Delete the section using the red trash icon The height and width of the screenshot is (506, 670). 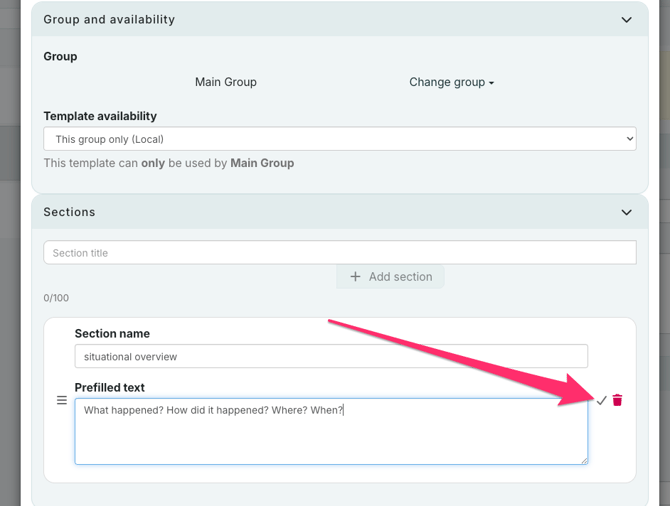tap(618, 400)
